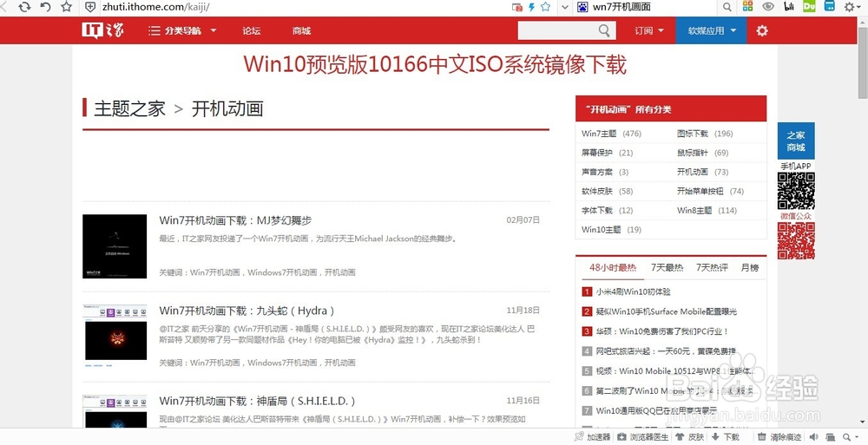The width and height of the screenshot is (868, 445).
Task: Switch to 7天热评 tab
Action: pos(712,268)
